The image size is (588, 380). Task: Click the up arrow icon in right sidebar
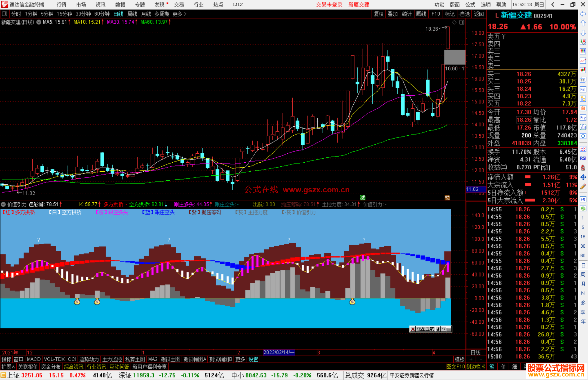[x=583, y=23]
